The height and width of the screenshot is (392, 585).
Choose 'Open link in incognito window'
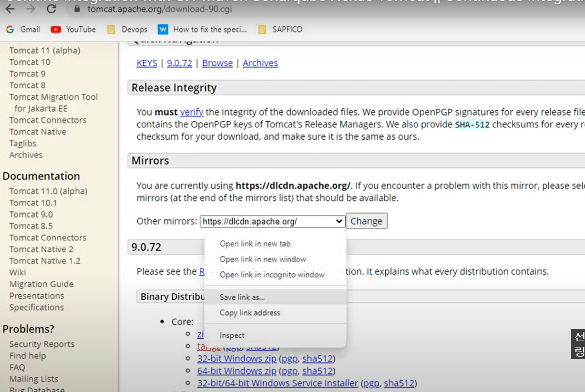(x=272, y=275)
